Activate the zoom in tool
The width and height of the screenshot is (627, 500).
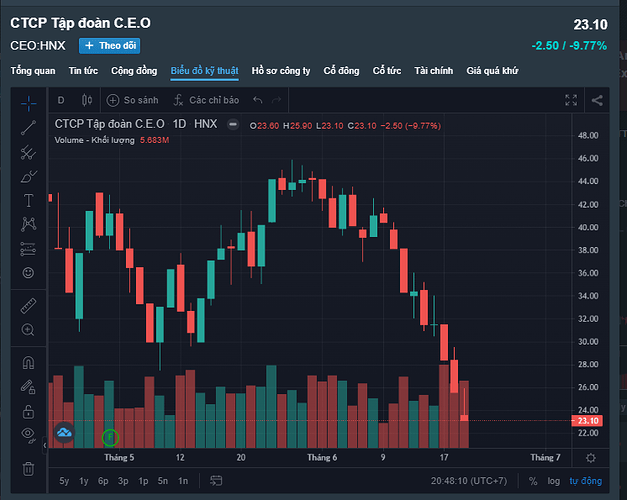point(28,329)
